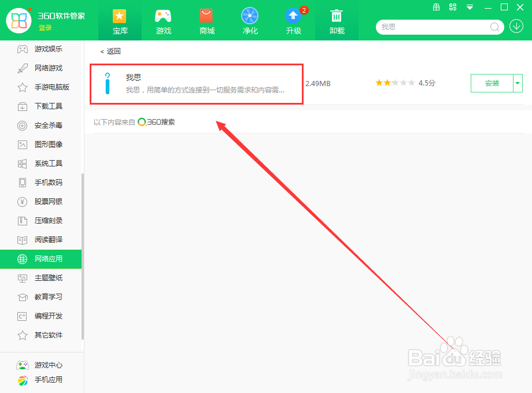Click the 360搜索 link
The width and height of the screenshot is (532, 393).
click(x=156, y=122)
